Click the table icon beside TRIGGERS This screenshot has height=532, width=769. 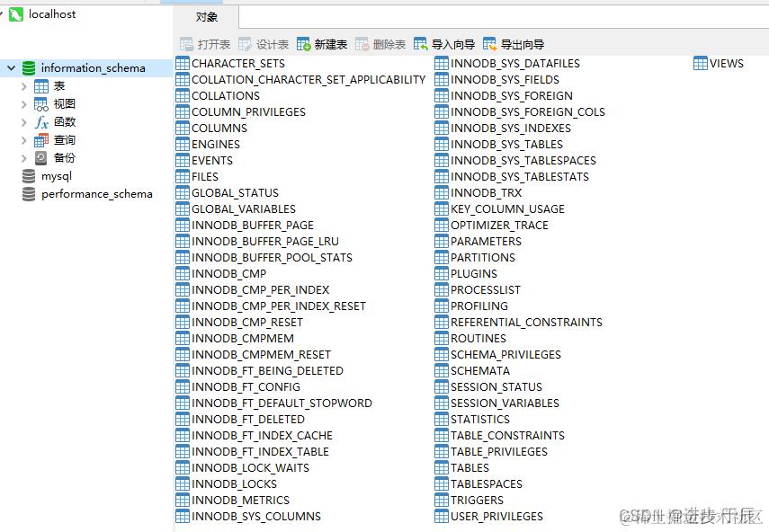442,500
